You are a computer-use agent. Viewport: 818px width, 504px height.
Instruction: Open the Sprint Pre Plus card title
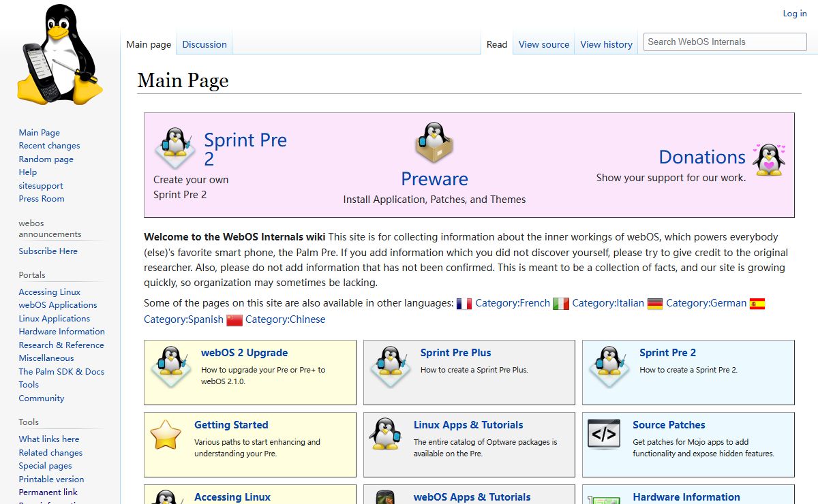click(455, 353)
